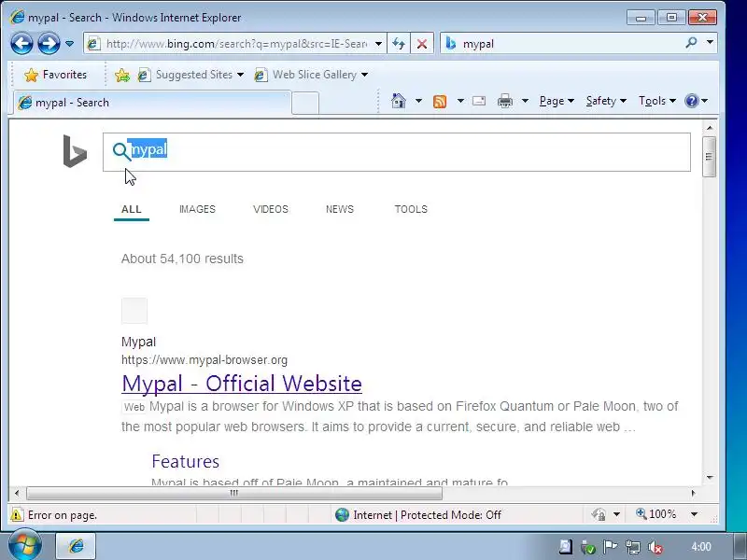The width and height of the screenshot is (747, 560).
Task: Click the Action Center flag tray icon
Action: (x=611, y=547)
